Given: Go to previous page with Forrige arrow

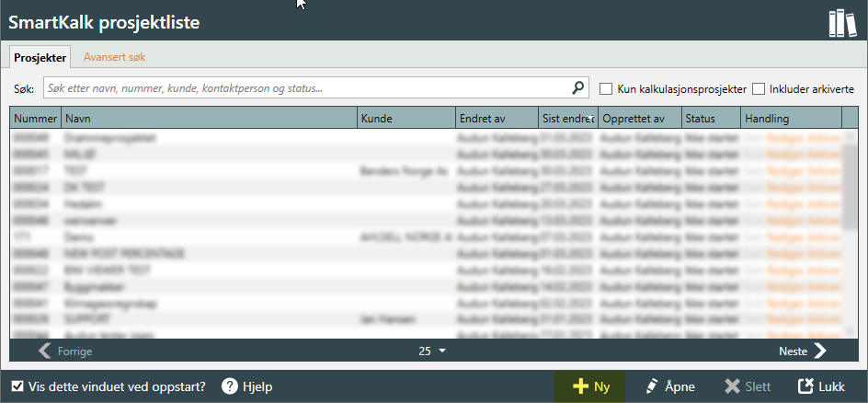Looking at the screenshot, I should (x=65, y=351).
